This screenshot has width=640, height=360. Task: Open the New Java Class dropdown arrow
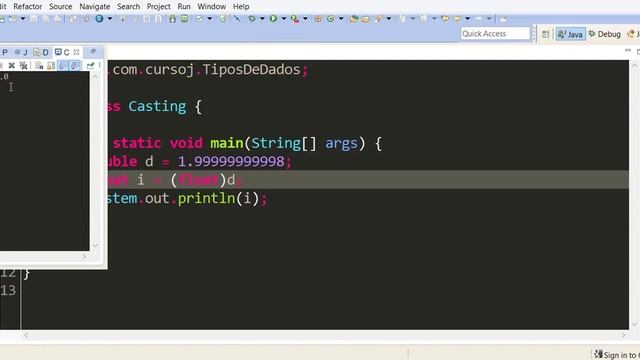(341, 18)
